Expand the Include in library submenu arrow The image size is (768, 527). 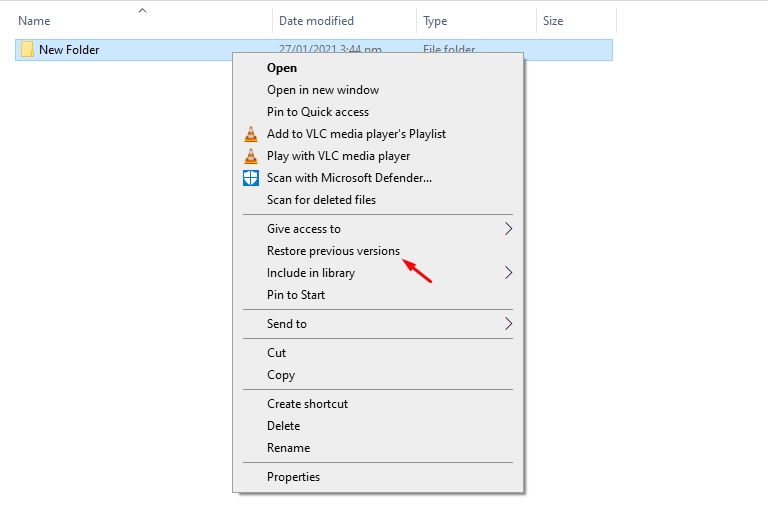click(x=508, y=273)
